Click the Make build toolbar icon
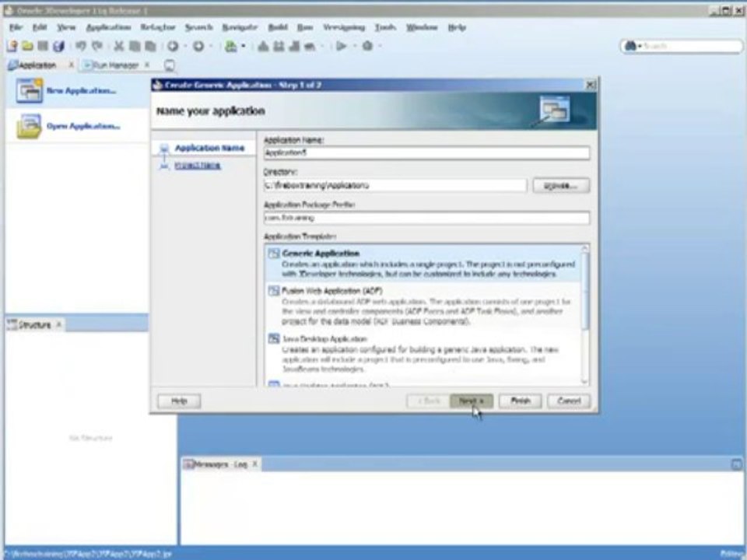Viewport: 747px width, 560px height. [263, 46]
